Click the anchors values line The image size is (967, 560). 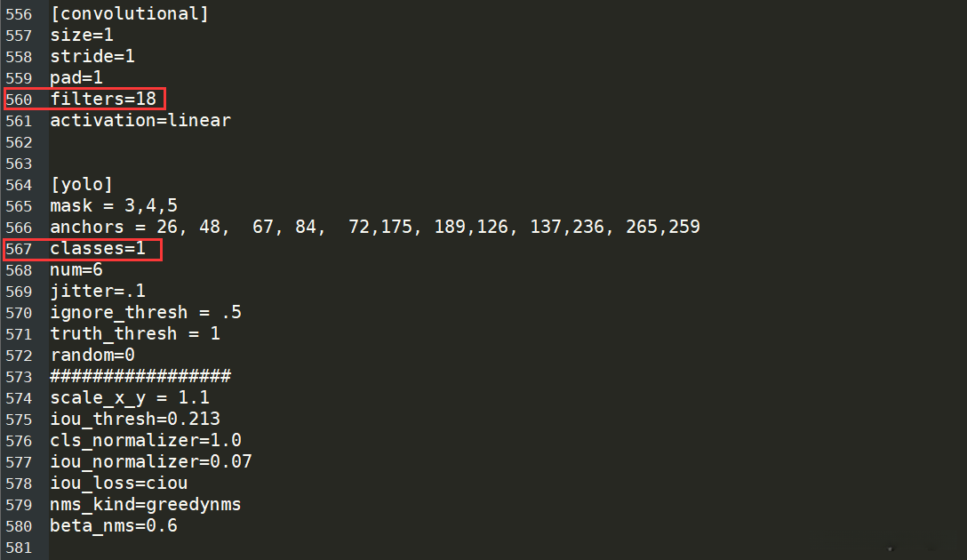coord(375,228)
